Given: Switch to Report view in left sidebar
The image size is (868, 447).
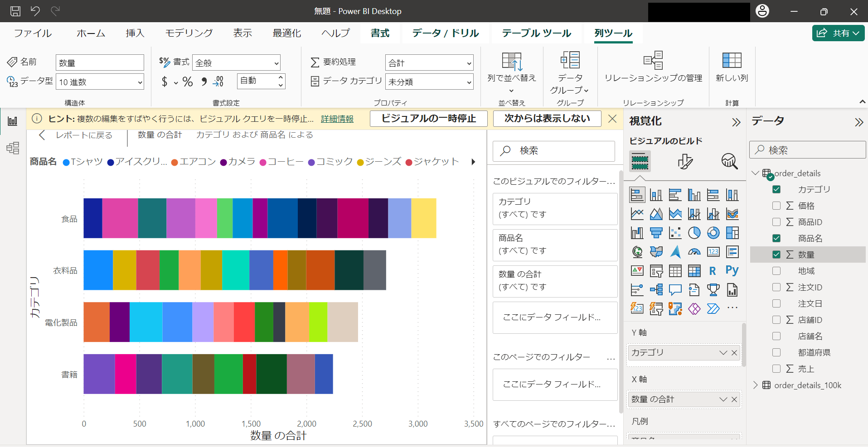Looking at the screenshot, I should [x=13, y=121].
